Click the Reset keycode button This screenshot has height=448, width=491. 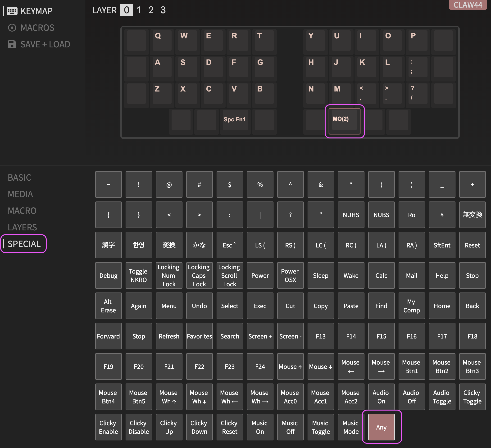coord(472,245)
